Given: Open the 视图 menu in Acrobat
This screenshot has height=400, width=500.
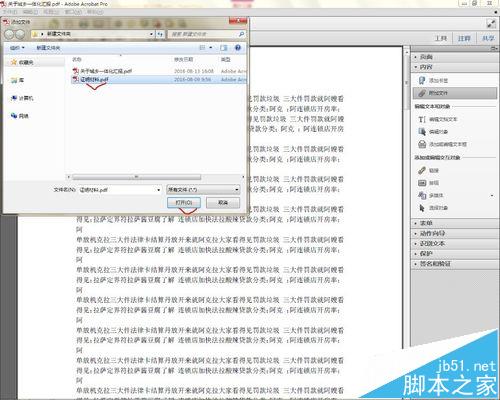Looking at the screenshot, I should click(x=51, y=12).
